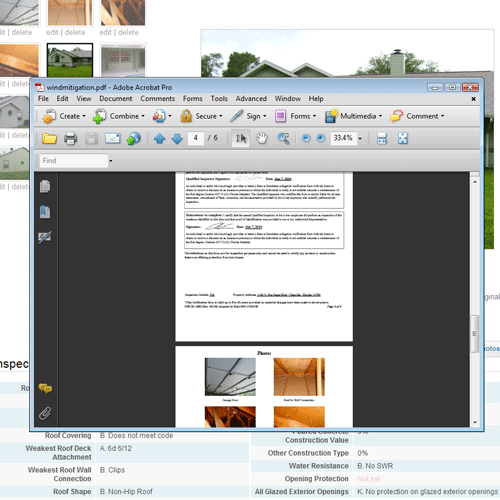This screenshot has height=500, width=500.
Task: Open the zoom percentage dropdown arrow
Action: pos(360,138)
